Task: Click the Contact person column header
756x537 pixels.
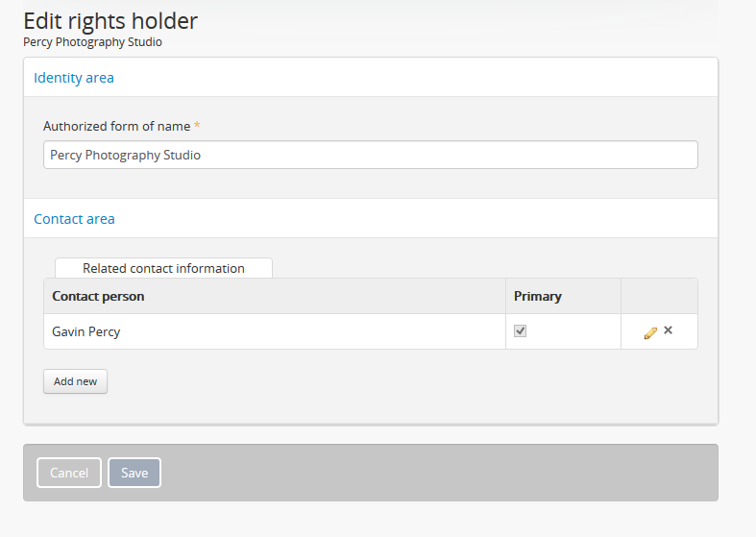Action: tap(98, 296)
